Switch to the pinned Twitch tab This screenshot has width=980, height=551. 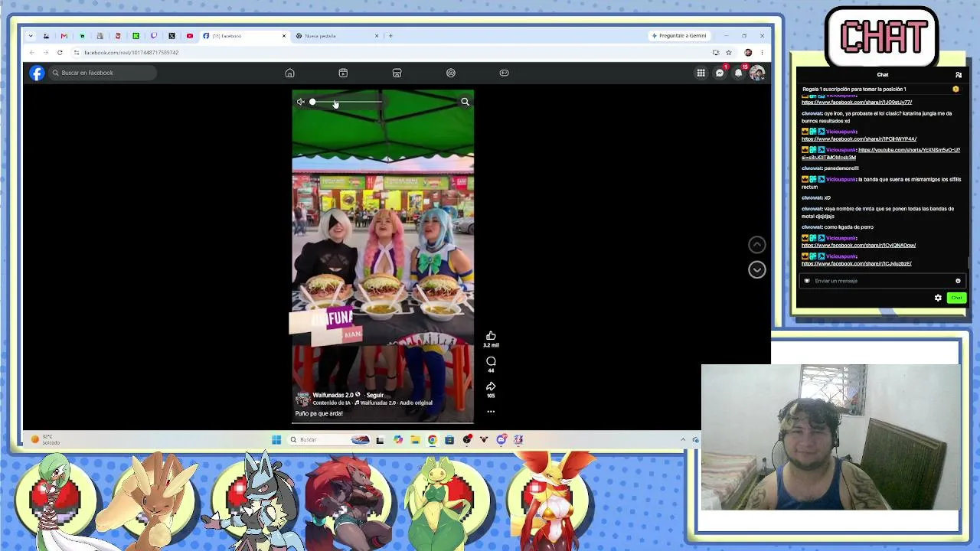coord(154,36)
